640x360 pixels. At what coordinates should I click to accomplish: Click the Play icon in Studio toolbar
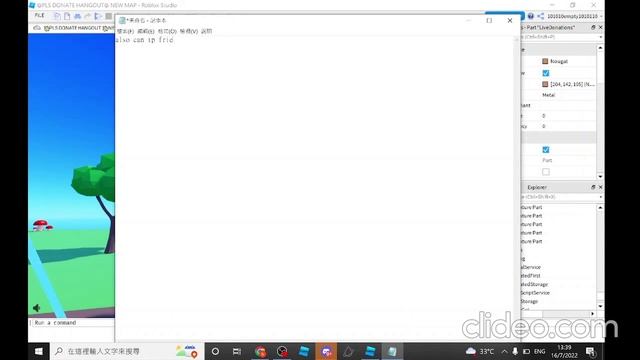(x=98, y=16)
